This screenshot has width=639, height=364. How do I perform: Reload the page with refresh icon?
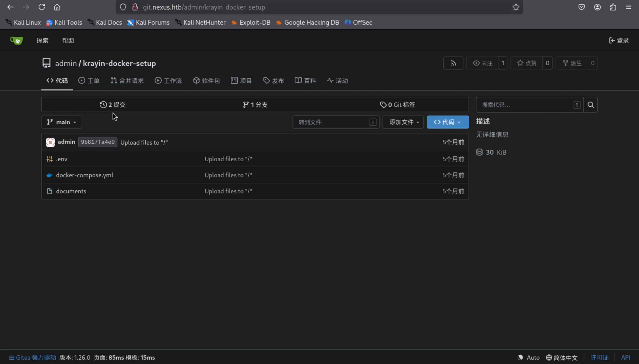[42, 7]
